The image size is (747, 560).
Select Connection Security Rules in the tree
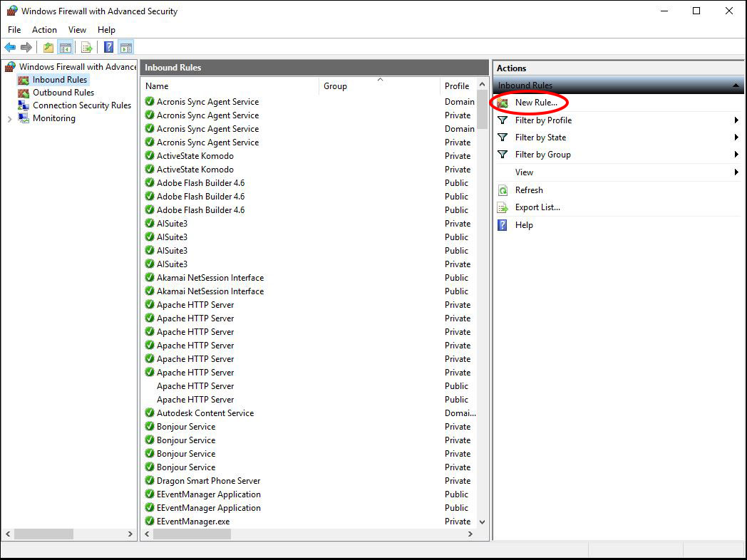click(x=81, y=105)
